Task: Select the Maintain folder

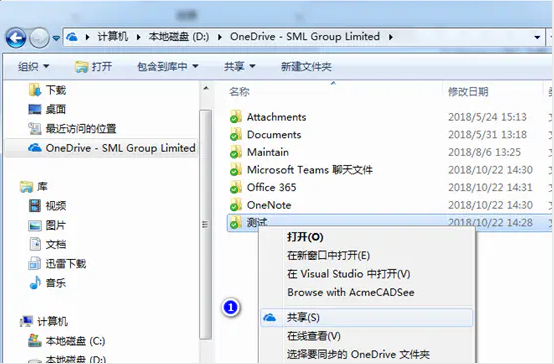Action: coord(268,152)
